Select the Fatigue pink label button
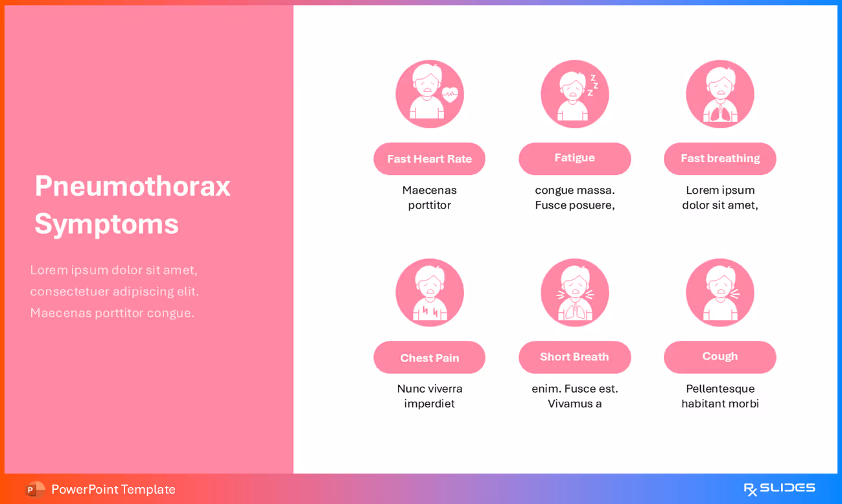This screenshot has width=842, height=504. click(x=574, y=158)
